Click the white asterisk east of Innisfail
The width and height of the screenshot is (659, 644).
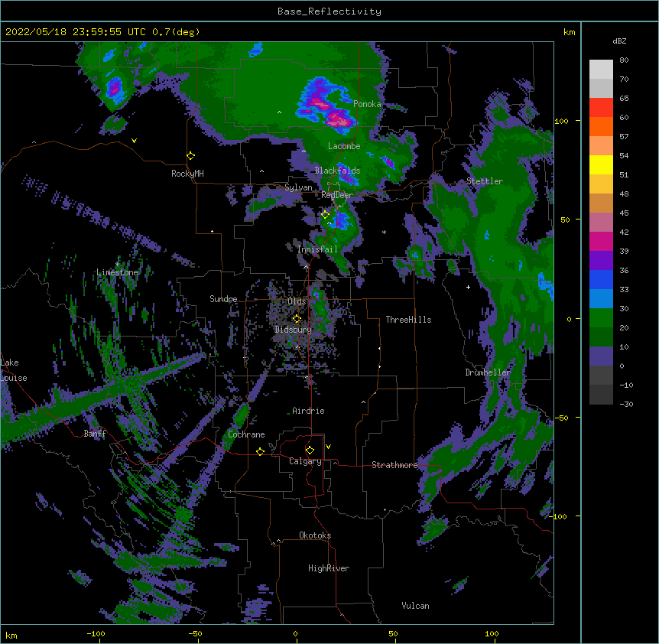[384, 232]
